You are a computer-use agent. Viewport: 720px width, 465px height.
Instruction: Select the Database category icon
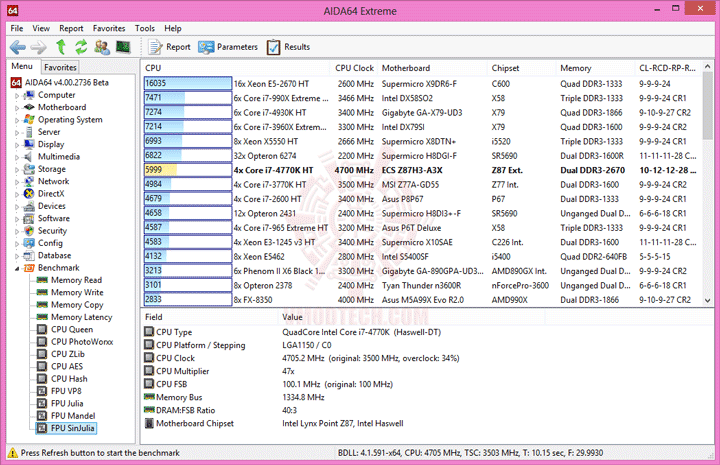point(29,256)
